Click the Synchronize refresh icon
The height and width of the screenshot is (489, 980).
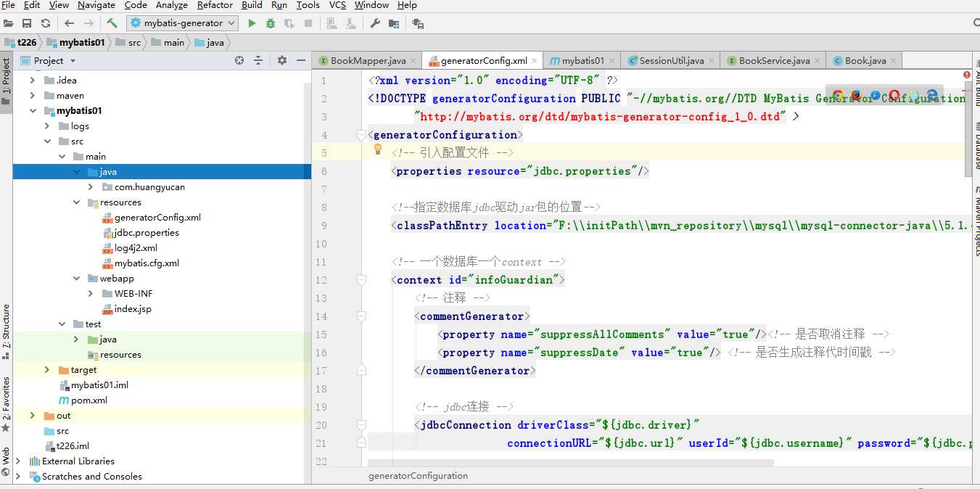(46, 23)
